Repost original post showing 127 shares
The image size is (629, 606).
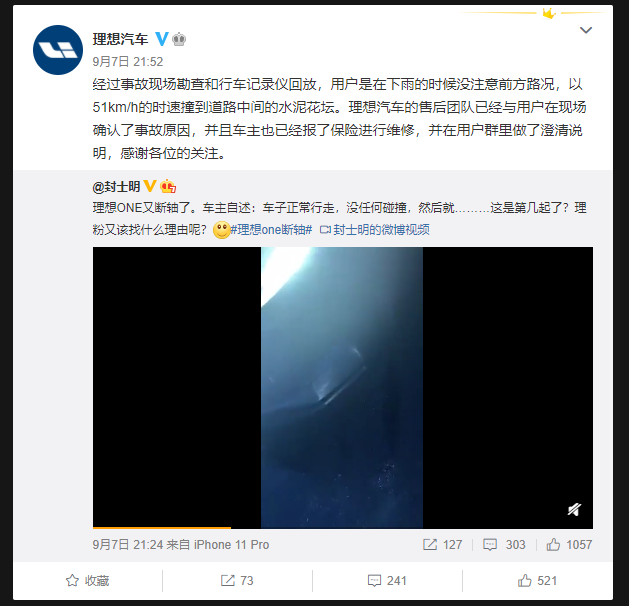(x=442, y=544)
